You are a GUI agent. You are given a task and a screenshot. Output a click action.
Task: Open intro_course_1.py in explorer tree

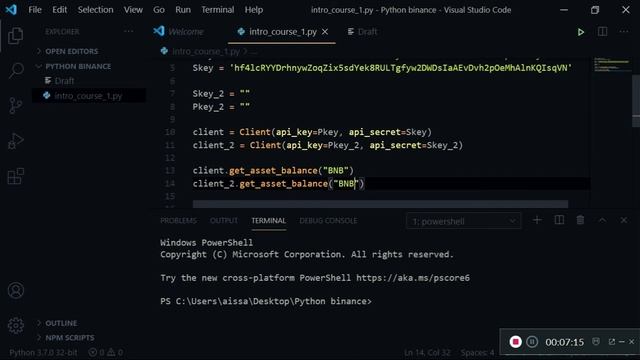click(88, 96)
